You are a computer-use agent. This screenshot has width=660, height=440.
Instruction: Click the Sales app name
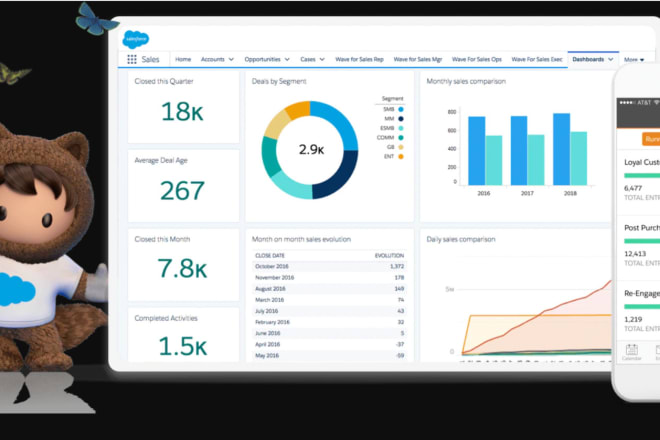[x=150, y=59]
